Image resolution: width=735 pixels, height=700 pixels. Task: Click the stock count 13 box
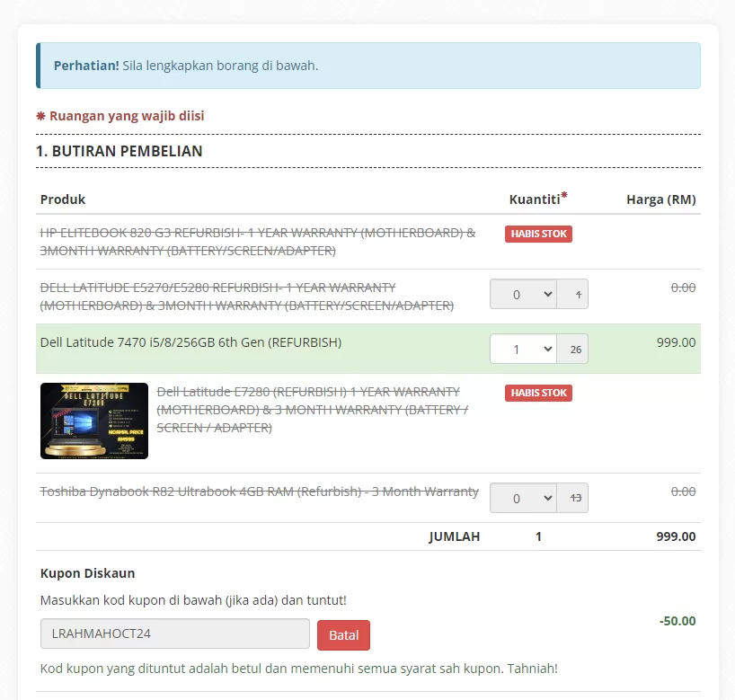(x=572, y=498)
